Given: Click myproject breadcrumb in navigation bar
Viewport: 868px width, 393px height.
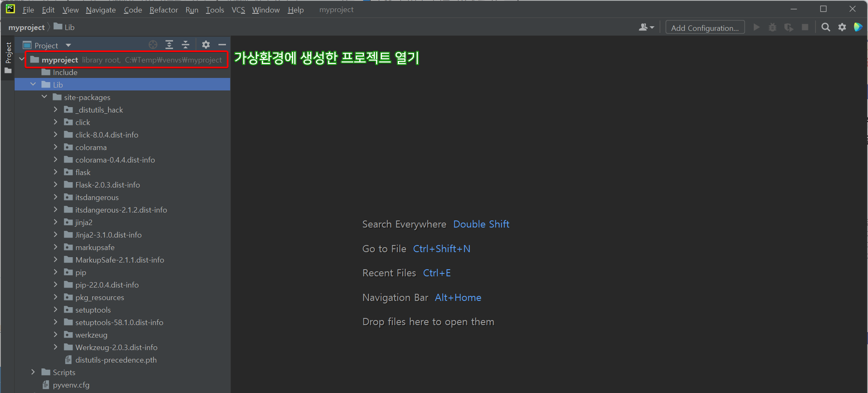Looking at the screenshot, I should click(26, 27).
